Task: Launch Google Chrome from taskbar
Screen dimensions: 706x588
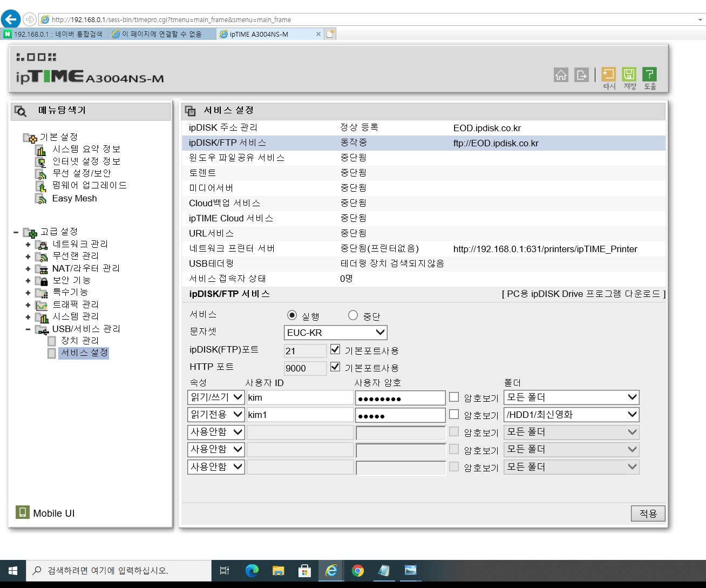Action: click(357, 571)
